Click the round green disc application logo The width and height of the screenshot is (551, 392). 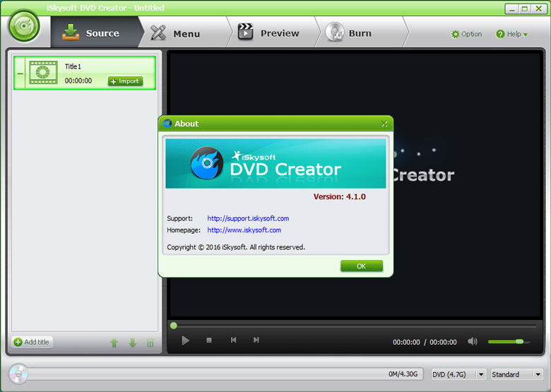coord(24,26)
